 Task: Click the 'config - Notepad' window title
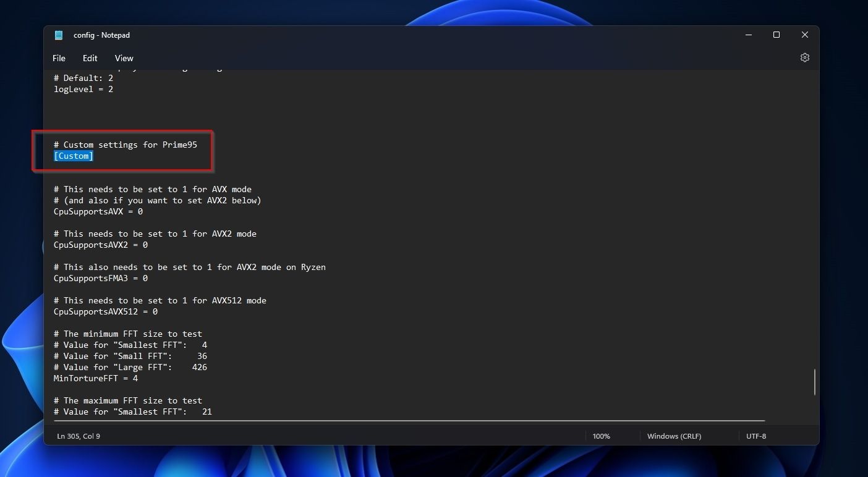[x=101, y=35]
